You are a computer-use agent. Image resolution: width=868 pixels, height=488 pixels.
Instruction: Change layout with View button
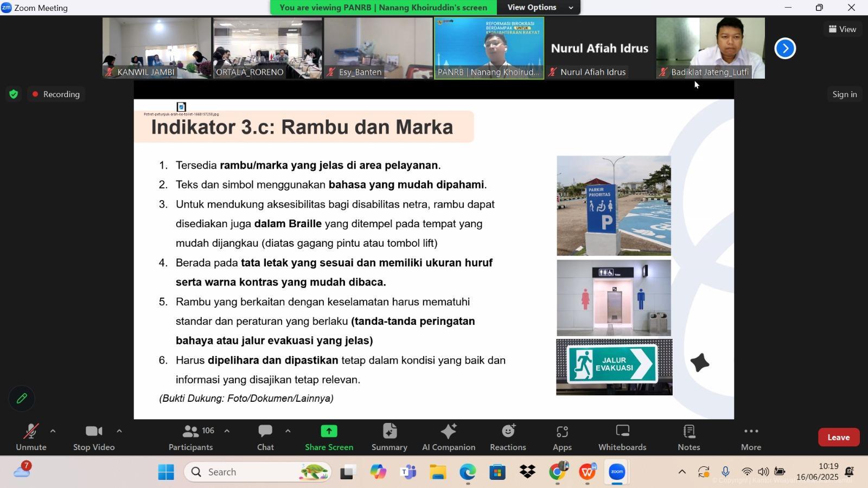pos(843,29)
